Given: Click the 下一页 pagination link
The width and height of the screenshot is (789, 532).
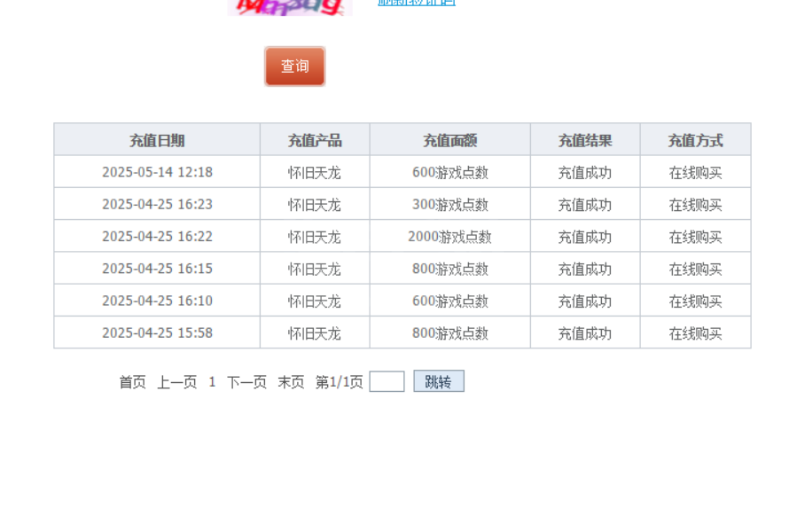Looking at the screenshot, I should point(246,382).
